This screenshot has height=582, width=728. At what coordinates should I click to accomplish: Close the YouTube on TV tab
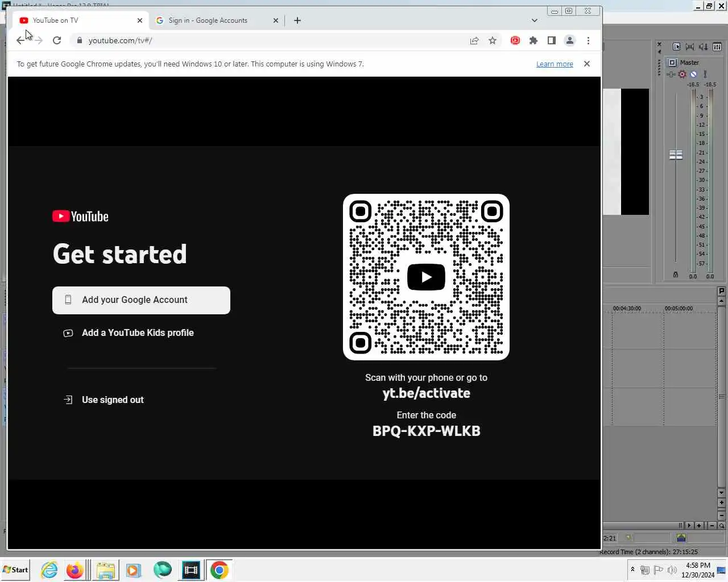[140, 20]
